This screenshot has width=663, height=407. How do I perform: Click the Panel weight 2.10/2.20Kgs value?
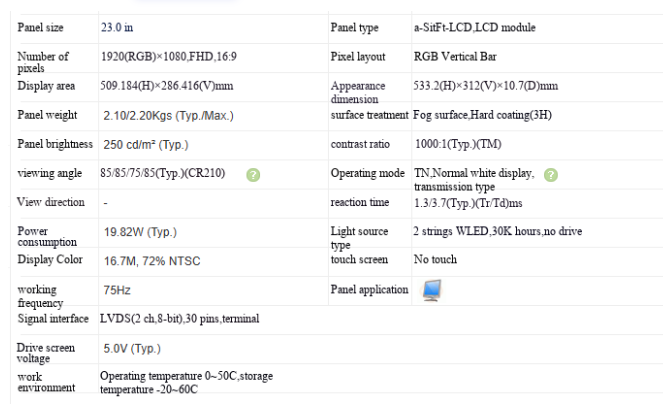click(x=168, y=116)
